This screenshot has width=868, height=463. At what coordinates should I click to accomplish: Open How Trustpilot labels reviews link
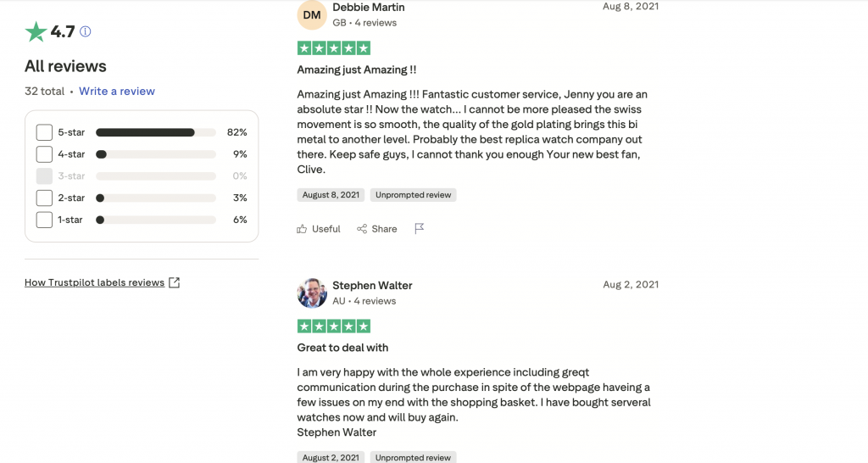(x=94, y=282)
